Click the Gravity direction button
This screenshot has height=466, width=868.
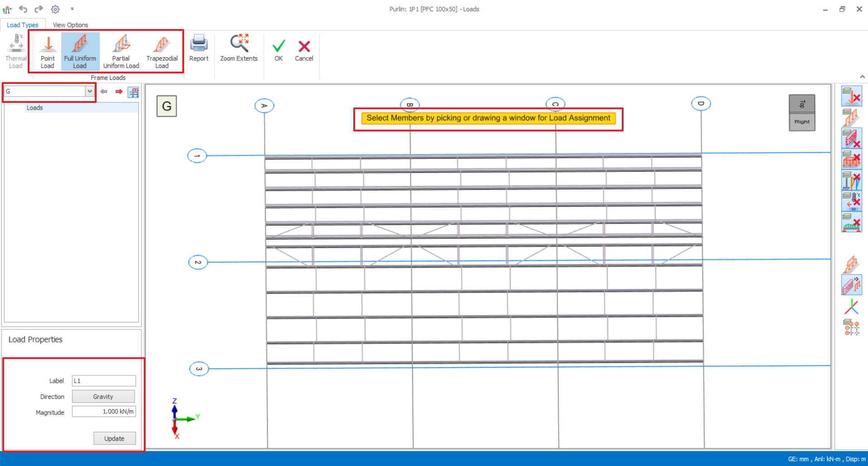(x=103, y=397)
